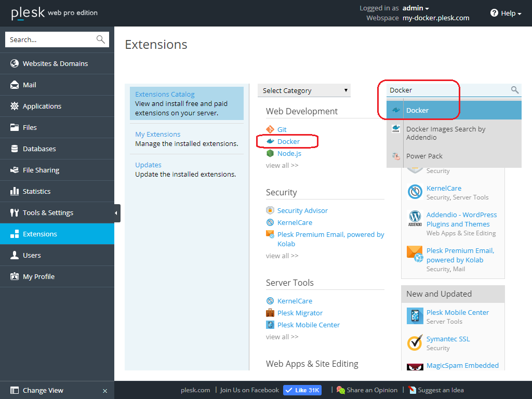This screenshot has width=532, height=399.
Task: Click the Symantec SSL checkmark icon
Action: click(415, 343)
